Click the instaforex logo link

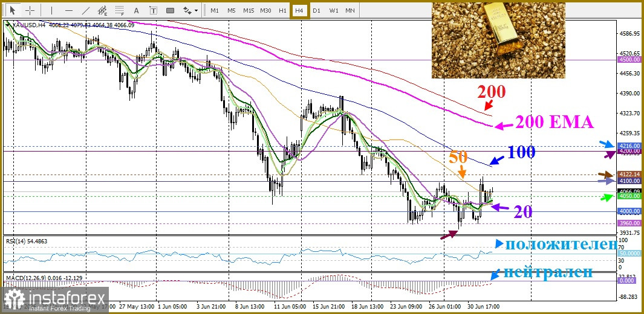tap(54, 300)
